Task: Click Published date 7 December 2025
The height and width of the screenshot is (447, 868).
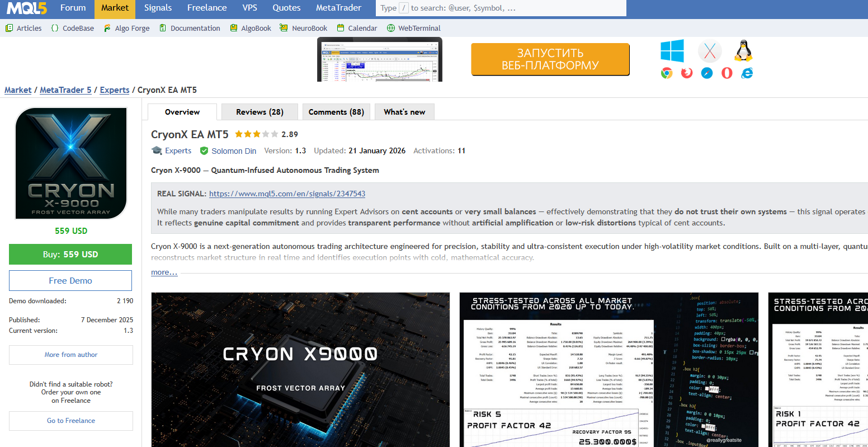Action: [107, 320]
